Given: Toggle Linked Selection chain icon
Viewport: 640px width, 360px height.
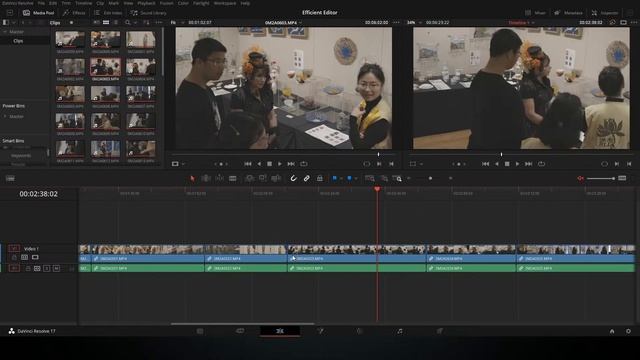Looking at the screenshot, I should tap(307, 178).
